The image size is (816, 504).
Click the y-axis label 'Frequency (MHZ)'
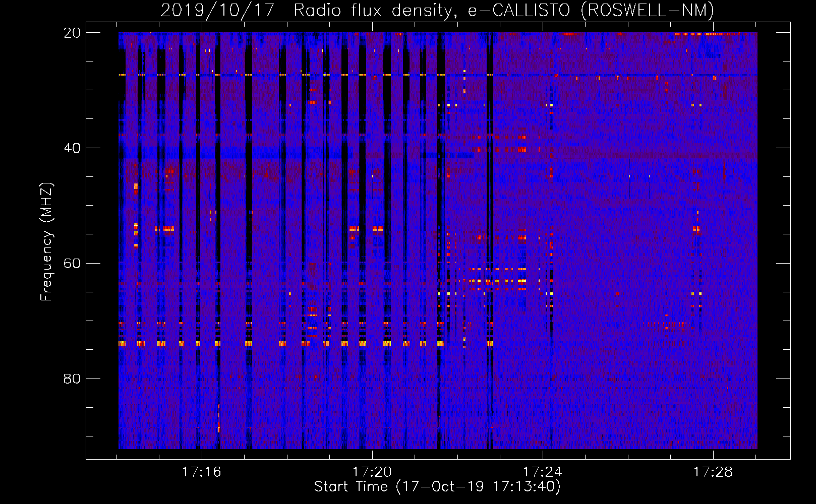46,242
